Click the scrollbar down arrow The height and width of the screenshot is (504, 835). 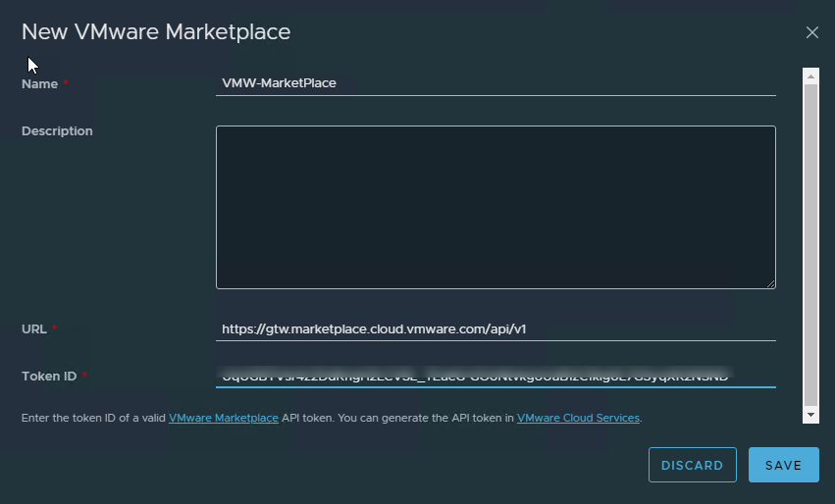[810, 415]
